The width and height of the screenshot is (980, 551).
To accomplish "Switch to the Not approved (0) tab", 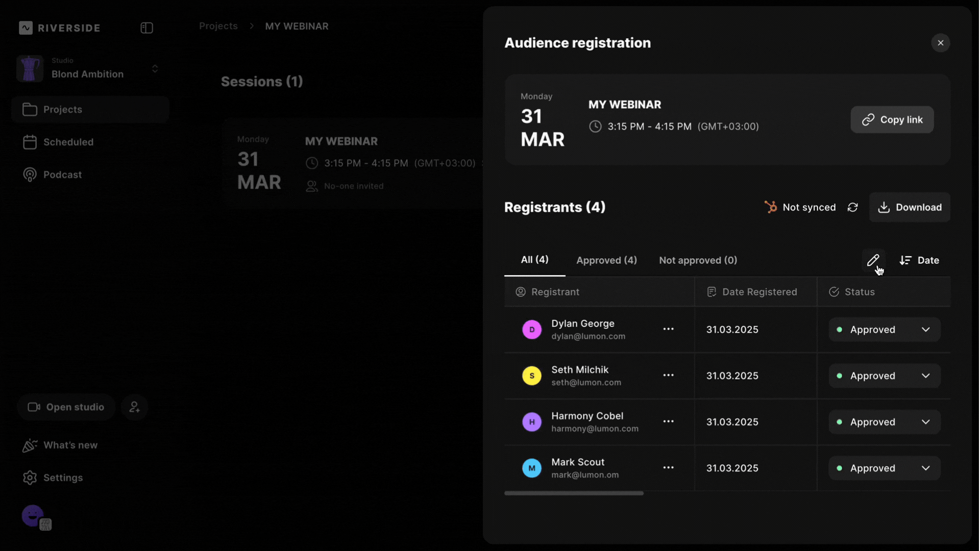I will point(698,260).
